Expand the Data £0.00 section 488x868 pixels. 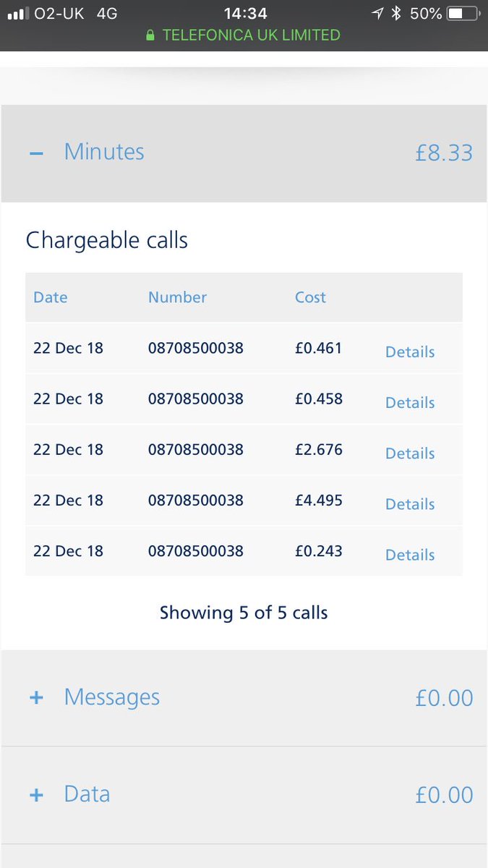coord(244,795)
